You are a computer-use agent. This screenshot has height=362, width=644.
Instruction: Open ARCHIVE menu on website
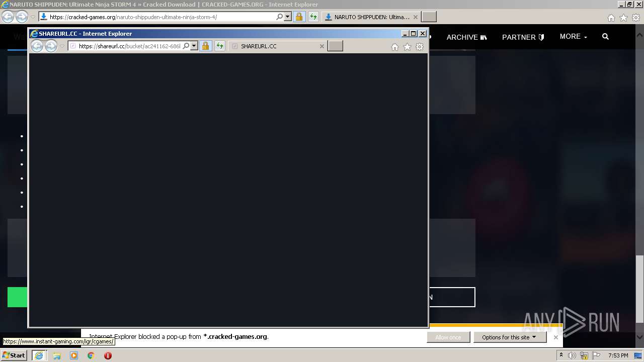coord(467,37)
